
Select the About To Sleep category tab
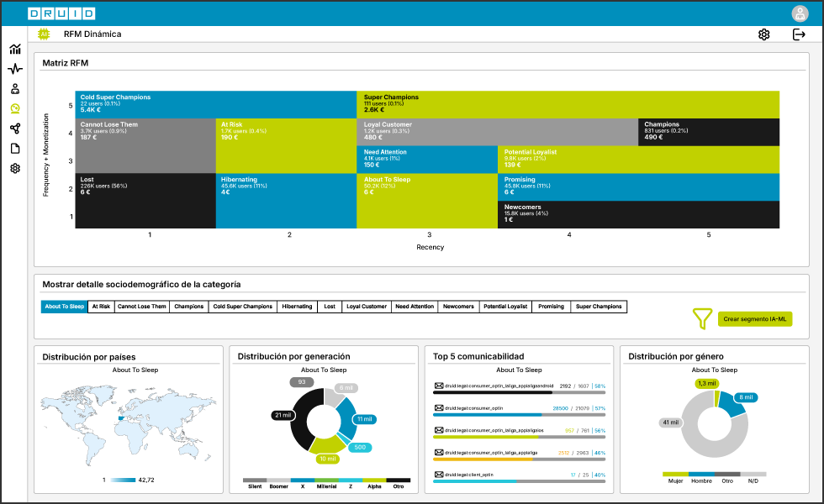tap(65, 307)
